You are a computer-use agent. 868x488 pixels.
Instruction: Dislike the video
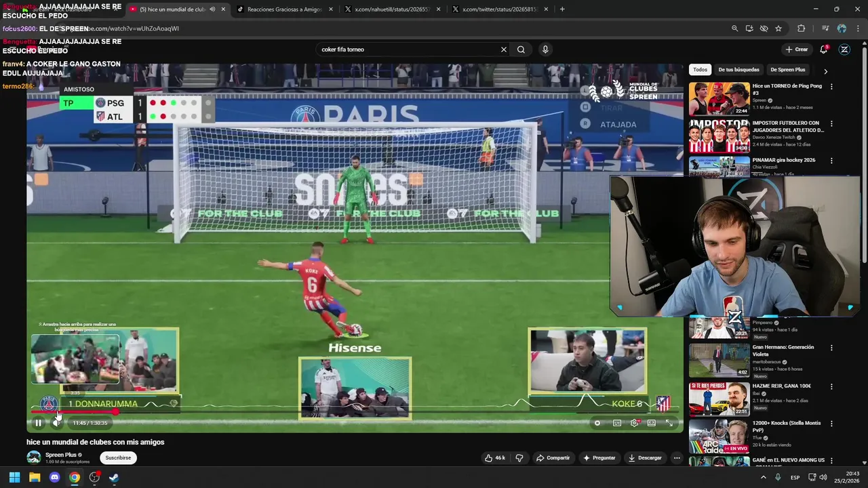click(519, 458)
